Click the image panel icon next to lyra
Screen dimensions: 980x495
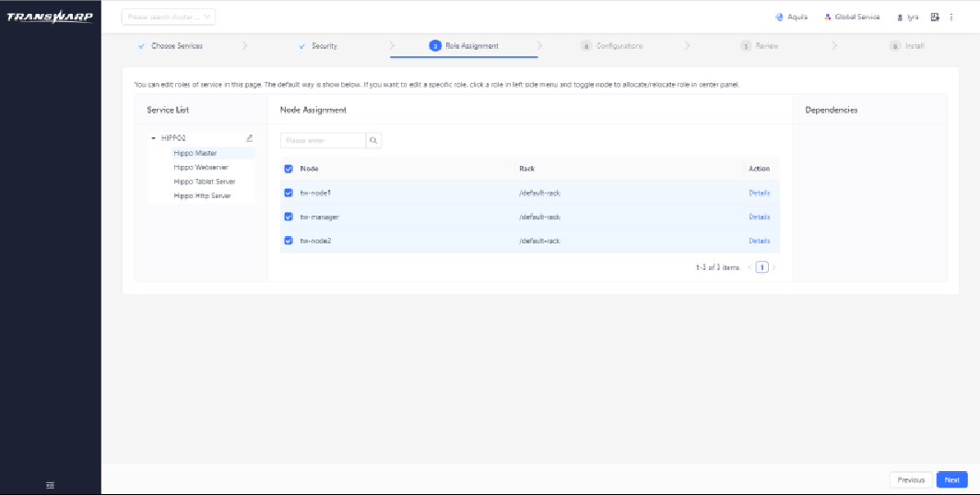click(935, 17)
